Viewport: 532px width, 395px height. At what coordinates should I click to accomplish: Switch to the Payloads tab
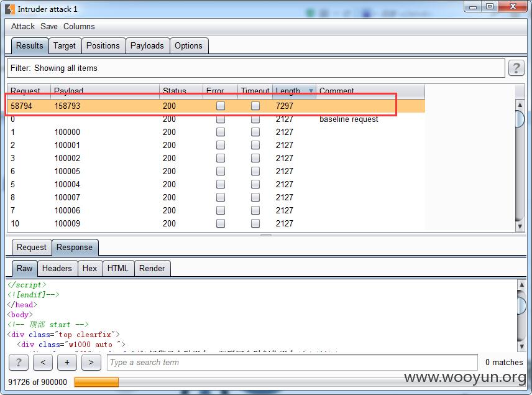point(147,46)
